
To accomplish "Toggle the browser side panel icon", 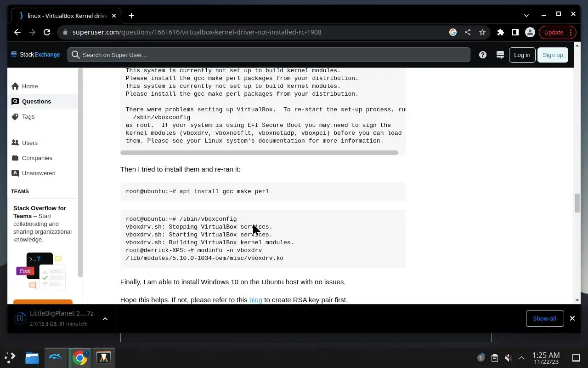I will (515, 32).
